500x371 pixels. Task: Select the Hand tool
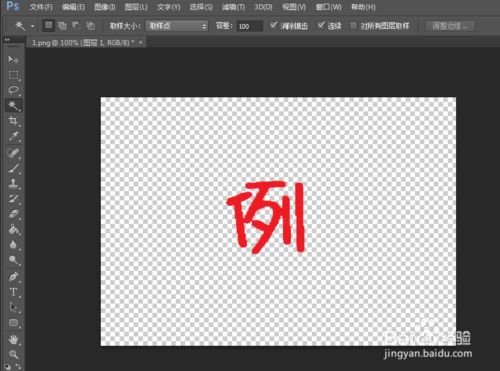click(13, 340)
